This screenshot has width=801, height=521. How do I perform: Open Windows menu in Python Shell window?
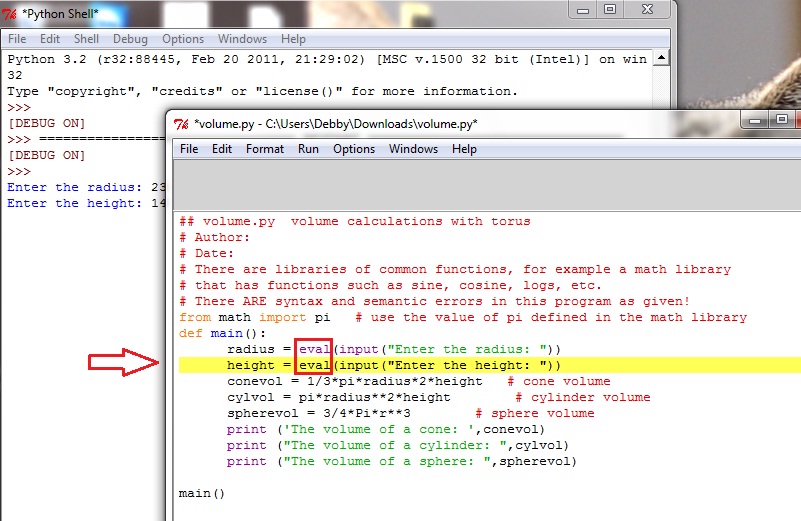tap(242, 39)
